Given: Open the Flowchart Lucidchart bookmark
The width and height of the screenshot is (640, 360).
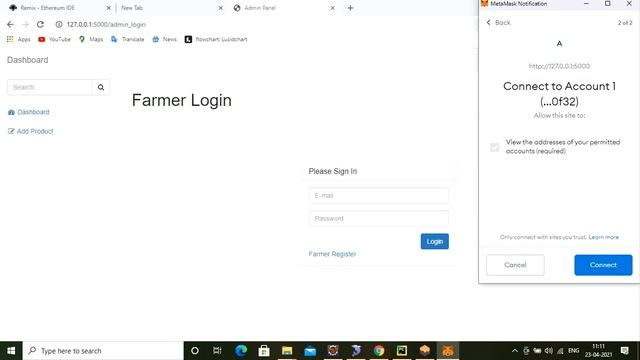Looking at the screenshot, I should coord(216,39).
